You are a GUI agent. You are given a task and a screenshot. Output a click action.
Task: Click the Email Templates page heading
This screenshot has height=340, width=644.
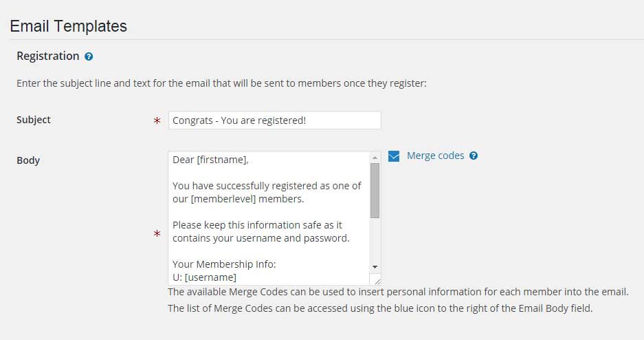point(69,26)
